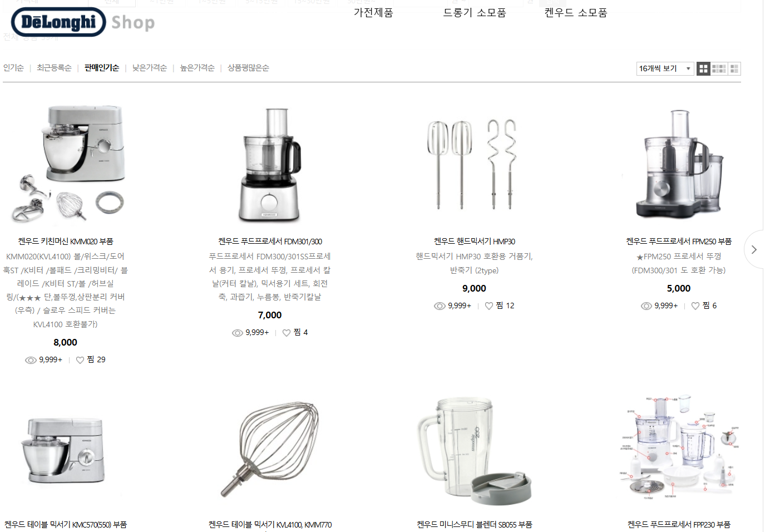Sort products by 상품평많은순
The height and width of the screenshot is (532, 765).
(248, 68)
